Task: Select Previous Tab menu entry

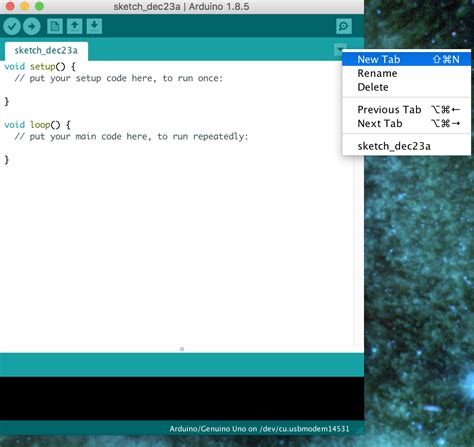Action: (x=407, y=110)
